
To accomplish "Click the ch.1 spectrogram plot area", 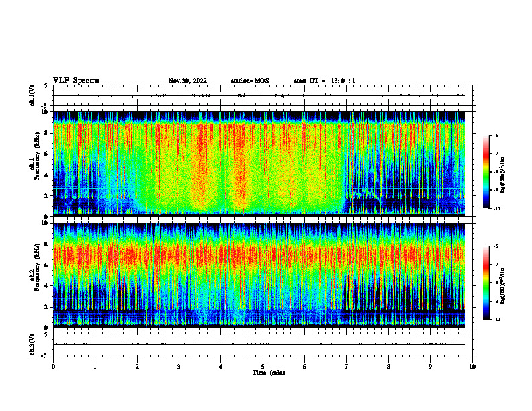I will [x=259, y=164].
